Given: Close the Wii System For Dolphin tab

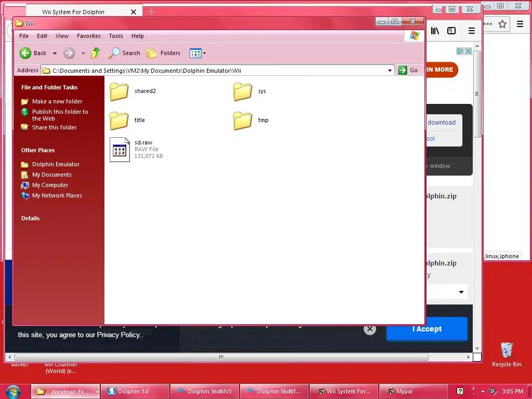Looking at the screenshot, I should [x=134, y=12].
